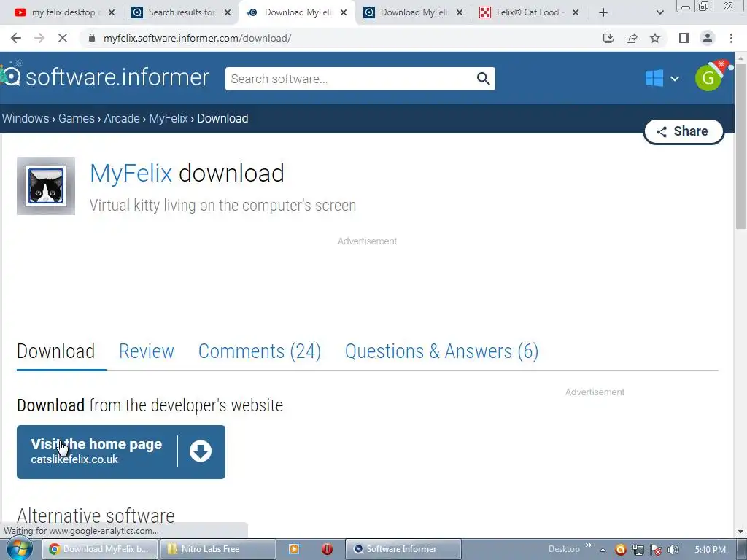Viewport: 747px width, 560px height.
Task: Click the address bar padlock icon
Action: click(x=92, y=38)
